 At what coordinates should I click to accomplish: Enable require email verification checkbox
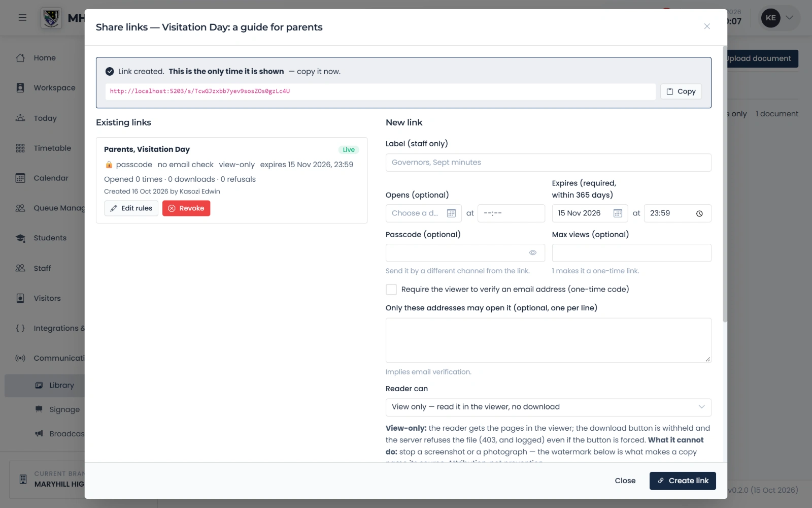391,290
